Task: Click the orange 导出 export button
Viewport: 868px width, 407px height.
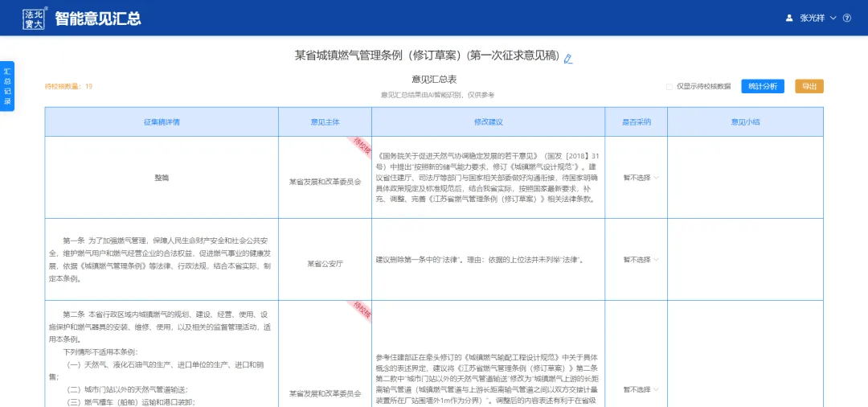Action: [x=809, y=86]
